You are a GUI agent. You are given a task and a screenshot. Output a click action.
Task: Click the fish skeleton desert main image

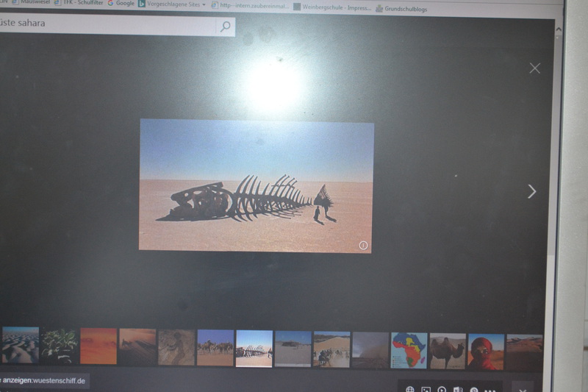coord(256,186)
